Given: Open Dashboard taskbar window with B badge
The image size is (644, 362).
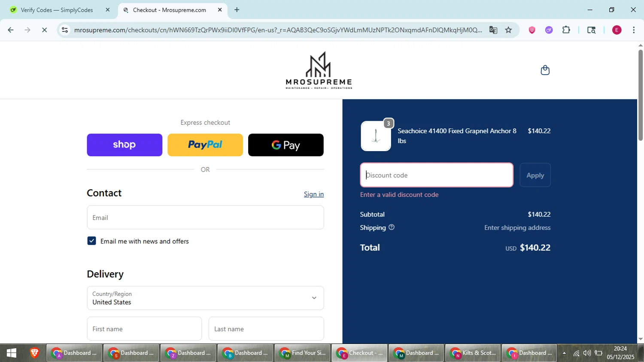Looking at the screenshot, I should click(246, 353).
